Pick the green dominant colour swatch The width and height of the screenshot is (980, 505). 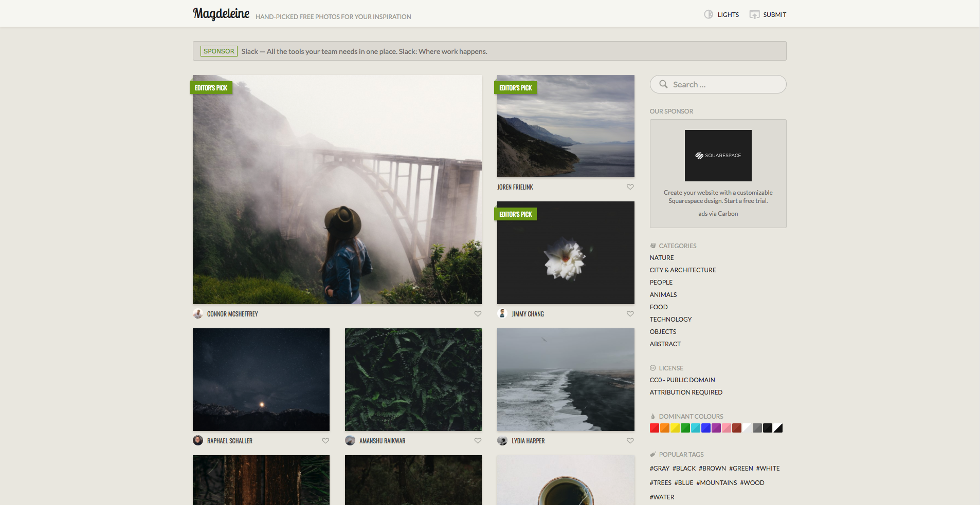[x=685, y=428]
